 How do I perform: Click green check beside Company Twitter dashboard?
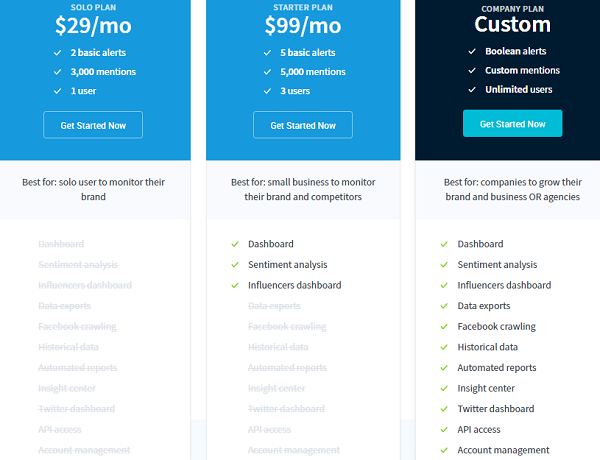pyautogui.click(x=445, y=409)
